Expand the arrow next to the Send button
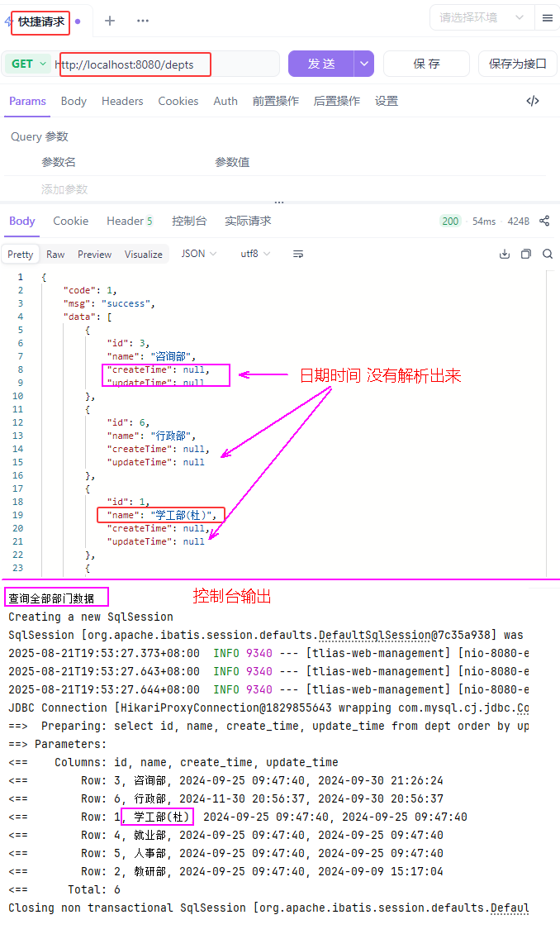The height and width of the screenshot is (934, 560). pyautogui.click(x=364, y=64)
